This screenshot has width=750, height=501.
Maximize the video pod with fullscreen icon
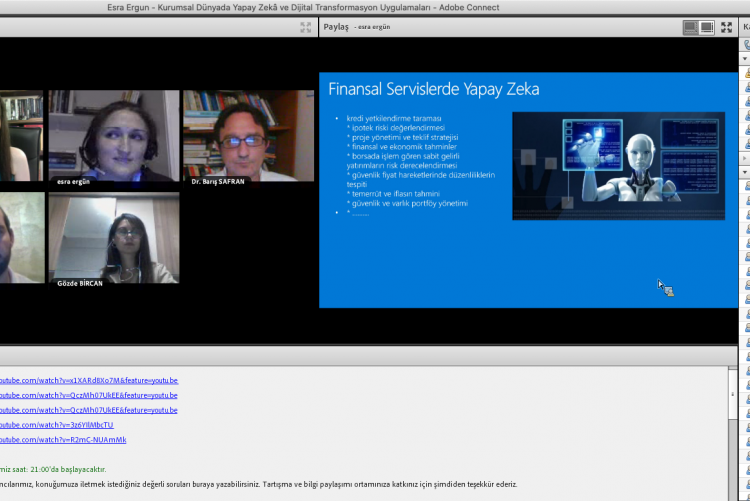(305, 27)
